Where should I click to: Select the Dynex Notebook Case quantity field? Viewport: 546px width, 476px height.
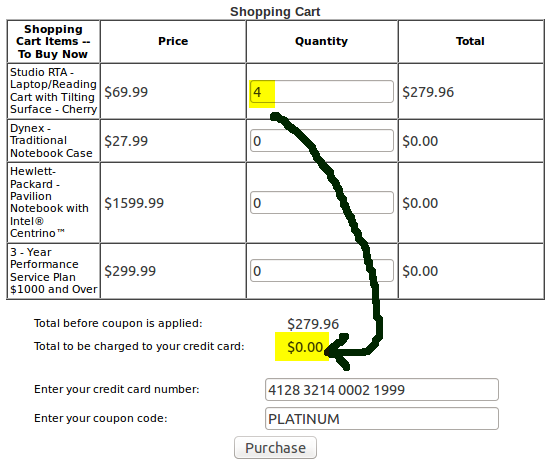click(322, 141)
